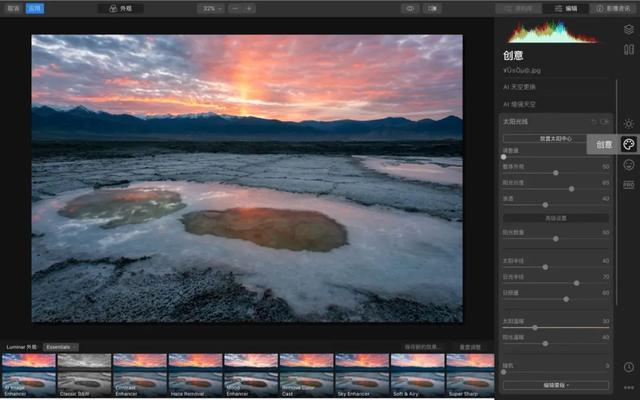Open the 32% zoom level dropdown
Viewport: 640px width, 400px height.
tap(210, 8)
